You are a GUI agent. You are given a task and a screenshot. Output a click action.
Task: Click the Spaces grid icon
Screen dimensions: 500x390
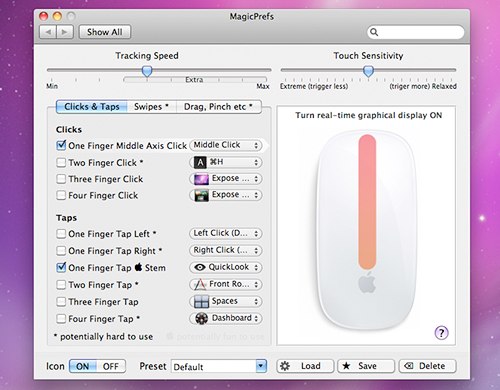(x=201, y=301)
